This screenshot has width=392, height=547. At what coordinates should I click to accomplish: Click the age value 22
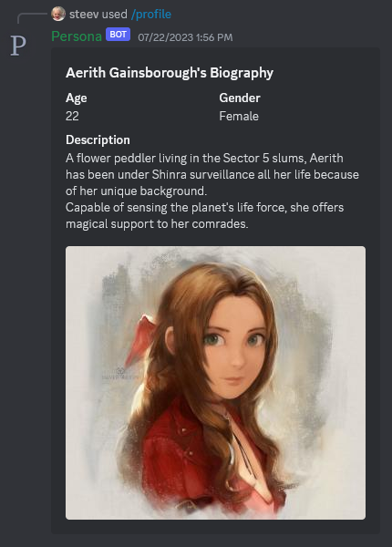(72, 116)
